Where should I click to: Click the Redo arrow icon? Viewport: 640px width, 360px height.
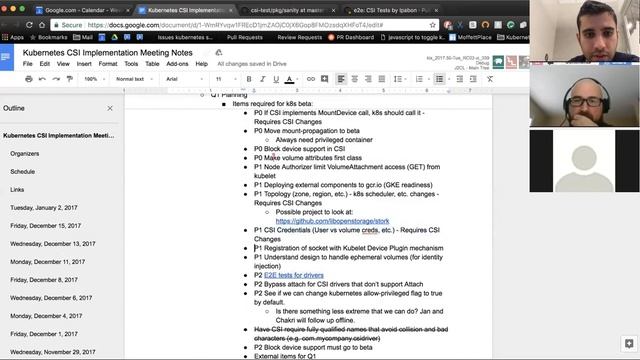point(56,79)
